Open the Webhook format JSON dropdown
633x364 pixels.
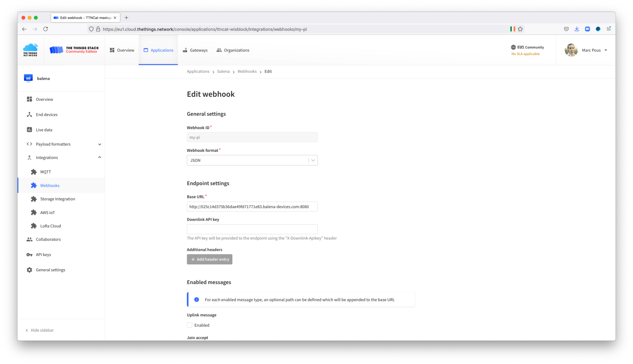[x=252, y=160]
